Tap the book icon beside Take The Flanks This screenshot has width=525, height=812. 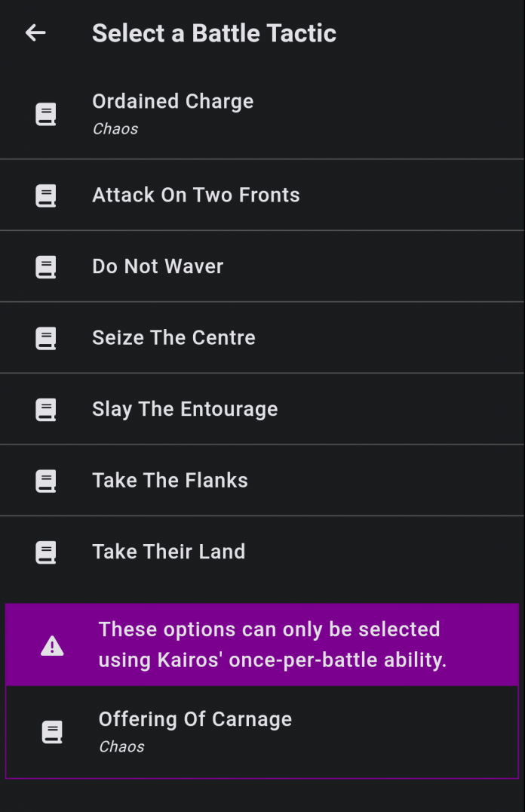[46, 481]
